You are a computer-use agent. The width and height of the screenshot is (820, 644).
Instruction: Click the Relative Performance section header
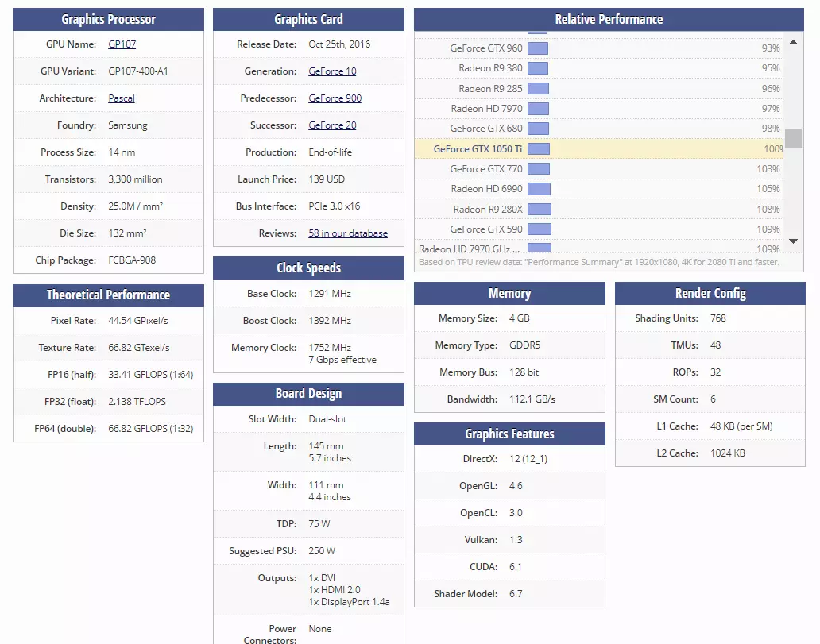click(x=609, y=19)
